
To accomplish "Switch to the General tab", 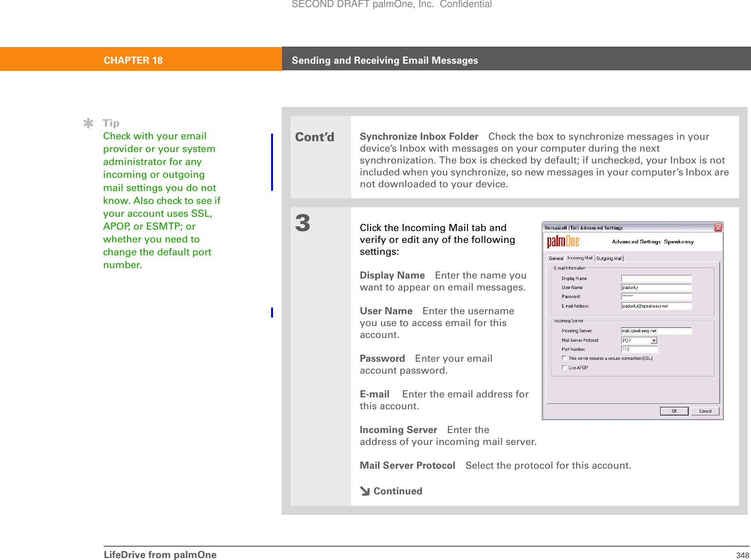I will point(556,259).
